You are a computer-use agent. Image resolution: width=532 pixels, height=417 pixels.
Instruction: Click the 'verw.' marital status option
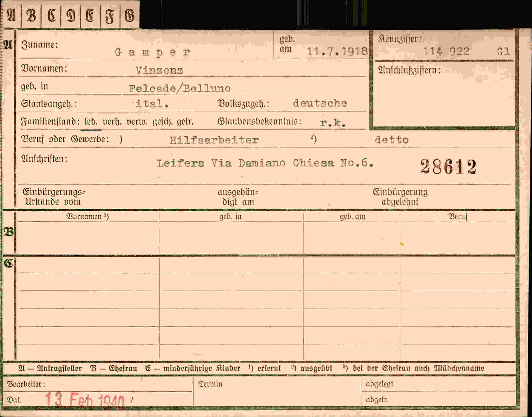(x=137, y=121)
